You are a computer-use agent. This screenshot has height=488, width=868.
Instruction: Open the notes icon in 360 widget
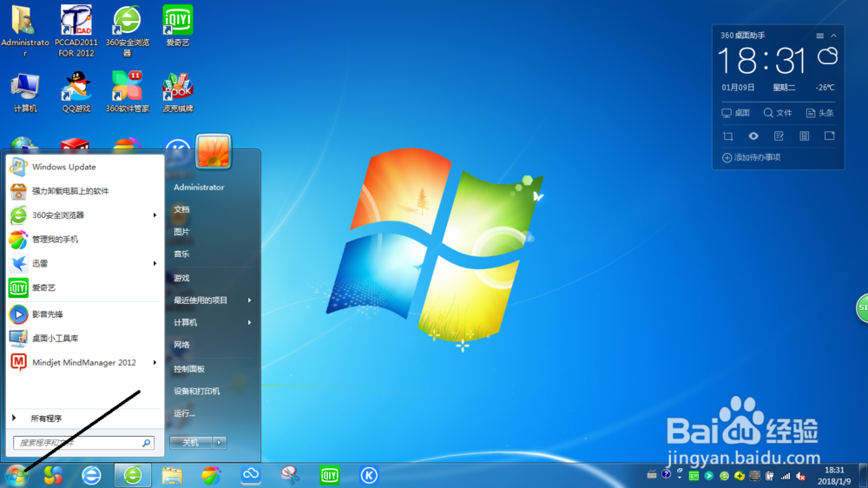click(779, 136)
